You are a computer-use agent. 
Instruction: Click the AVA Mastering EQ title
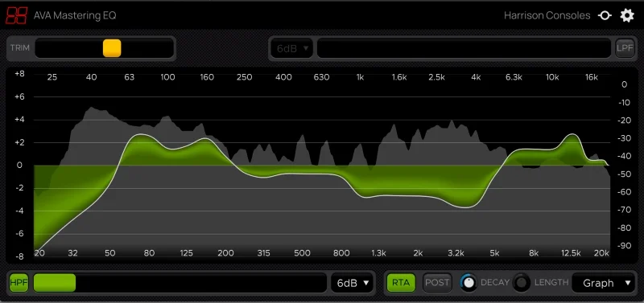[x=75, y=15]
